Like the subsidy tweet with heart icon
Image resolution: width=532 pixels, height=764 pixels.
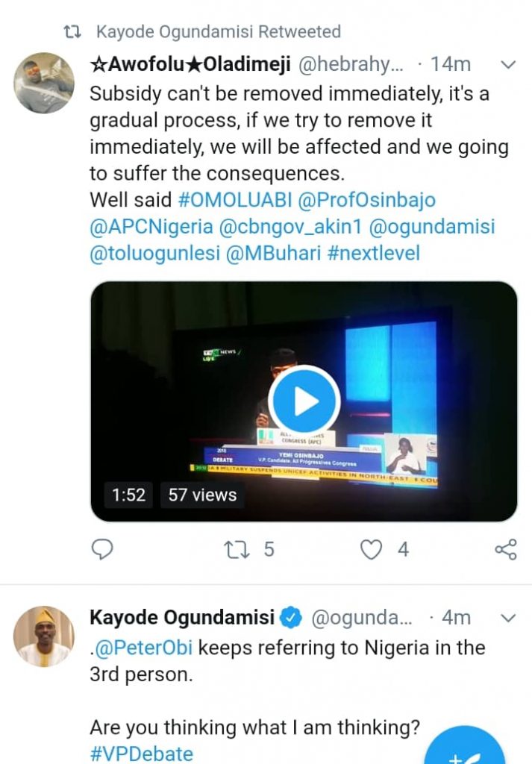pos(371,550)
